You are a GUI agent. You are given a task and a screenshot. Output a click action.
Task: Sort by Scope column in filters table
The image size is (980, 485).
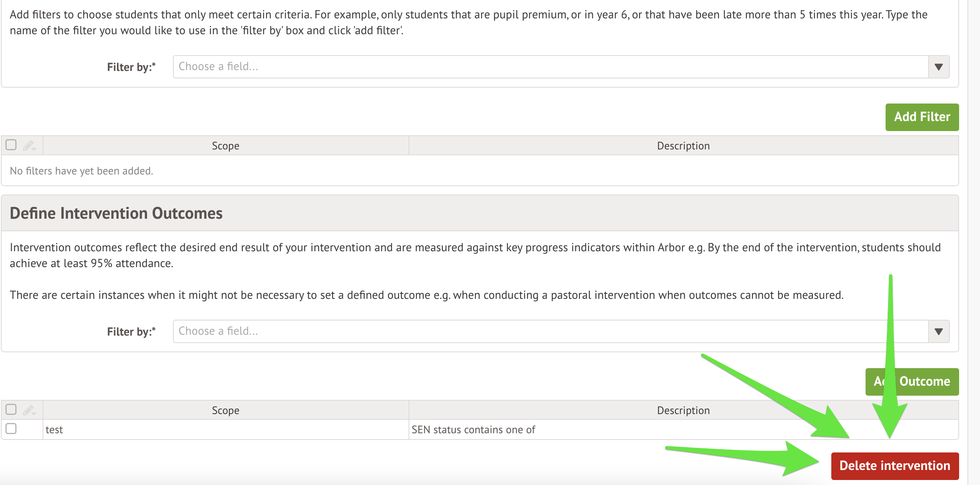click(x=226, y=146)
